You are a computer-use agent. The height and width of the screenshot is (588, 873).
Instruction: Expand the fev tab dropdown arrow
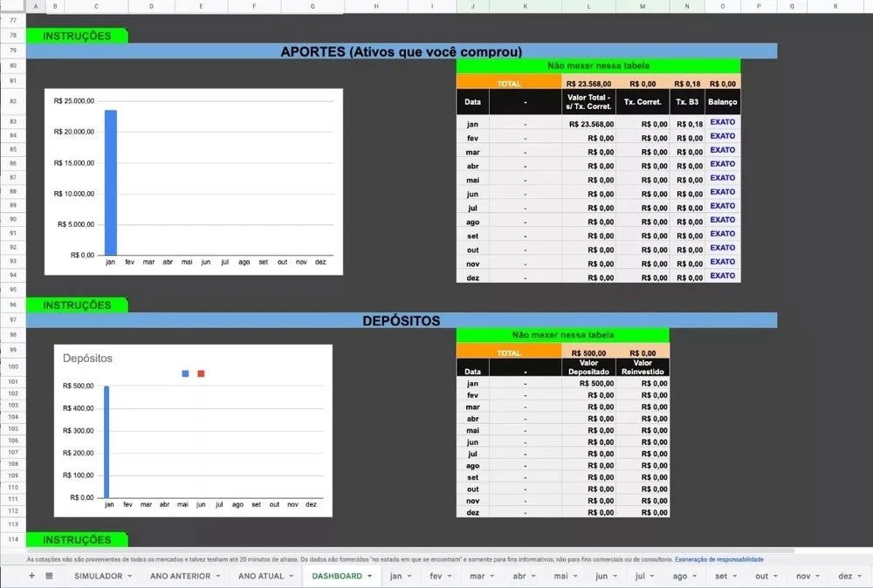point(450,576)
